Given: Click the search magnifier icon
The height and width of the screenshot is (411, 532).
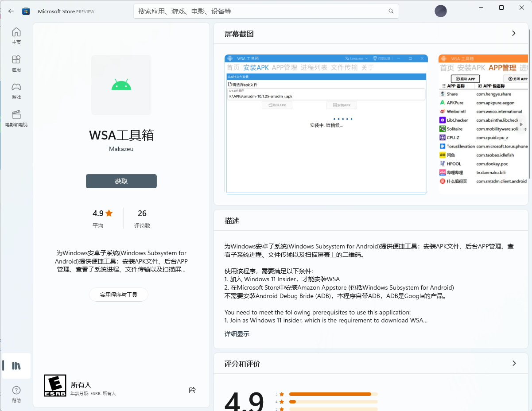Looking at the screenshot, I should coord(391,11).
